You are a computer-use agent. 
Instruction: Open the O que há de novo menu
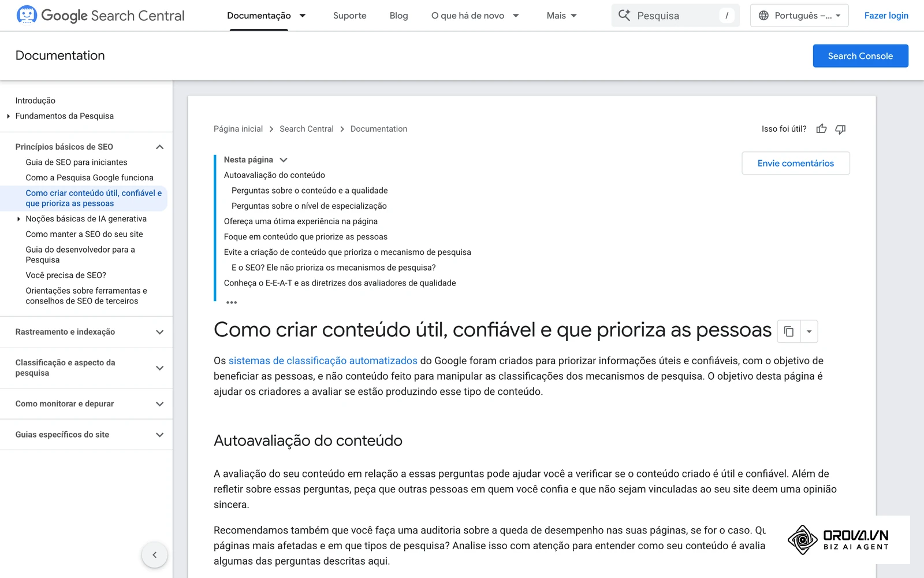(x=475, y=16)
